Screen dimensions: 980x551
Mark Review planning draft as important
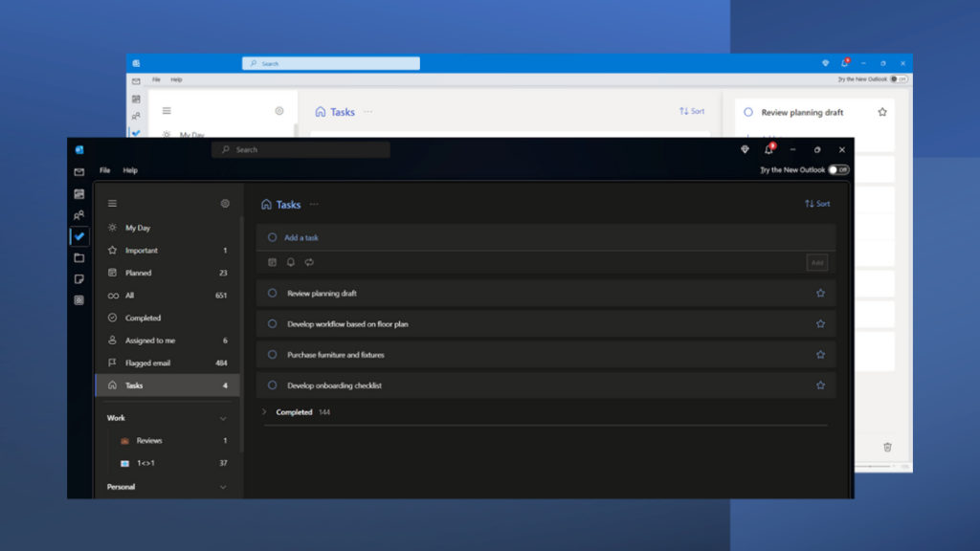pyautogui.click(x=820, y=294)
